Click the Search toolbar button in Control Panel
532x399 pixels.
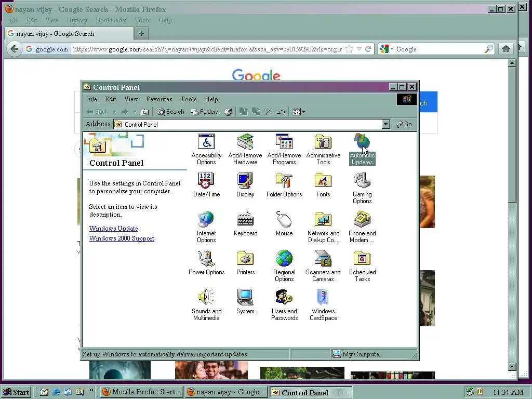pos(170,112)
